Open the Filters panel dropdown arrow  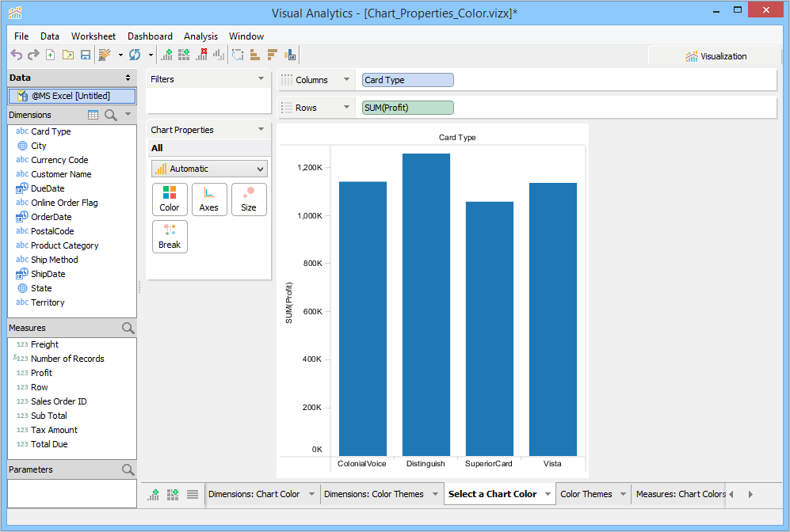[x=261, y=79]
